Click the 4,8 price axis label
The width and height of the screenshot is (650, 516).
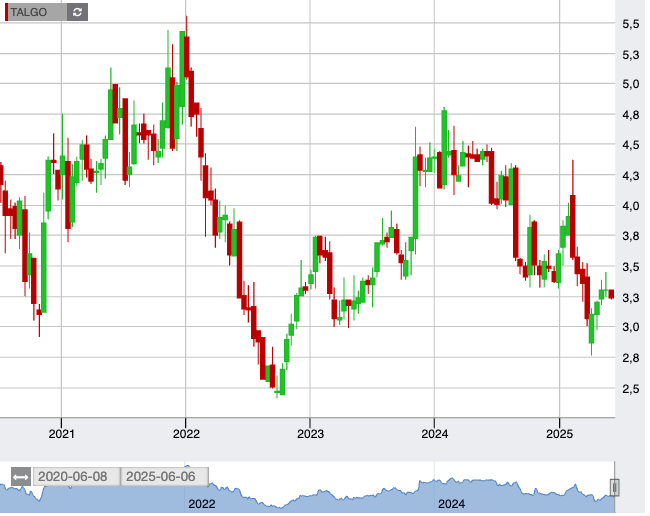631,115
